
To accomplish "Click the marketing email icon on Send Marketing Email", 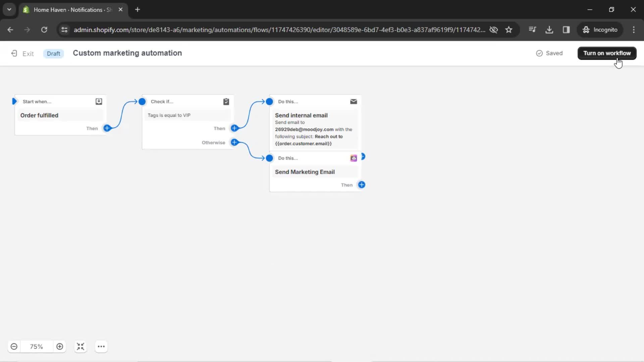I will (x=354, y=158).
